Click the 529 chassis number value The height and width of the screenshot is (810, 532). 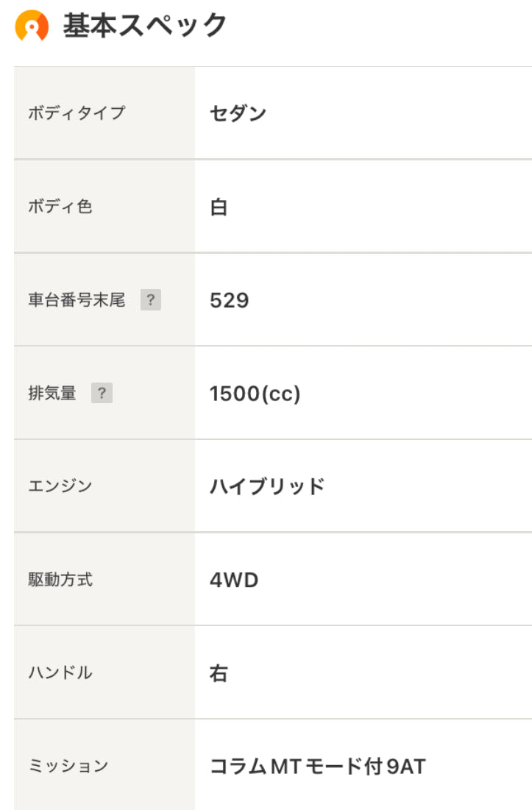click(x=230, y=300)
